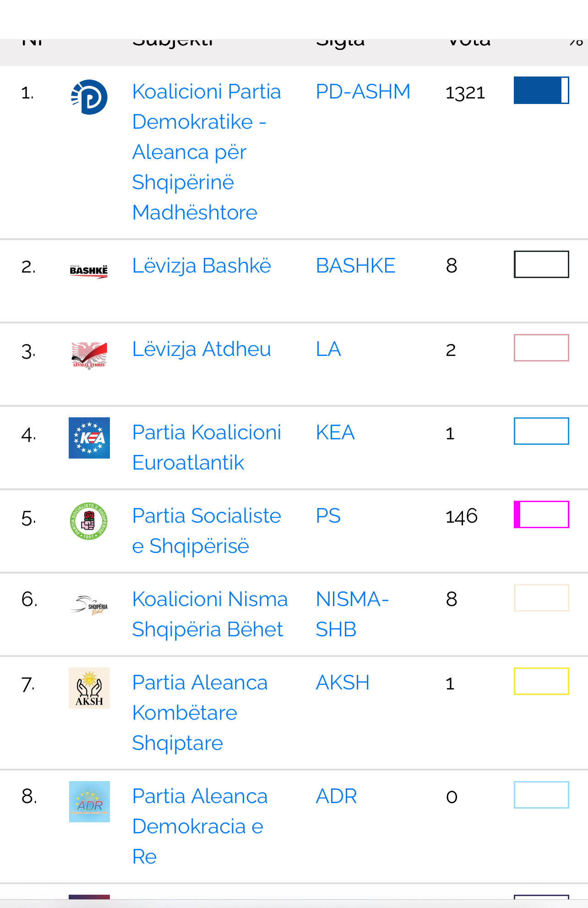Click the ADR light blue logo
This screenshot has height=908, width=588.
(89, 802)
